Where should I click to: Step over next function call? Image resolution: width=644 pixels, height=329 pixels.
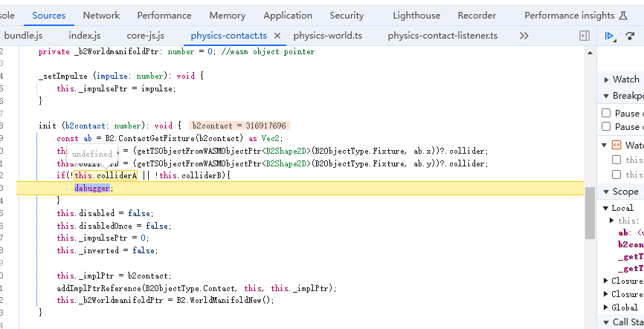[630, 36]
